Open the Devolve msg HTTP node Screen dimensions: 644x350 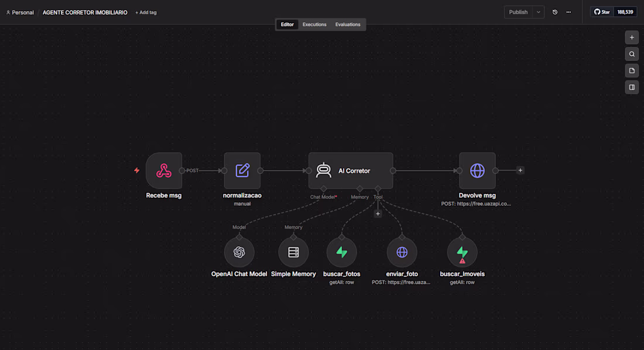[477, 171]
